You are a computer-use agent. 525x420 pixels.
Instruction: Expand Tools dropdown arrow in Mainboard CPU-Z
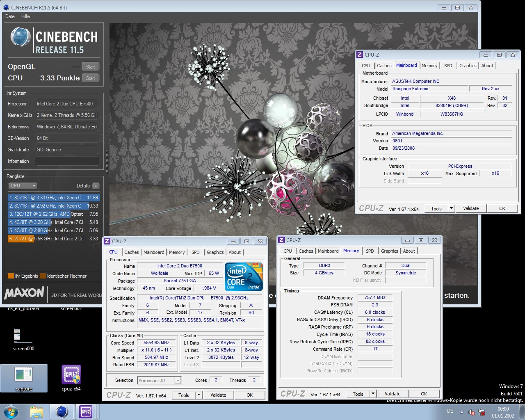point(451,208)
